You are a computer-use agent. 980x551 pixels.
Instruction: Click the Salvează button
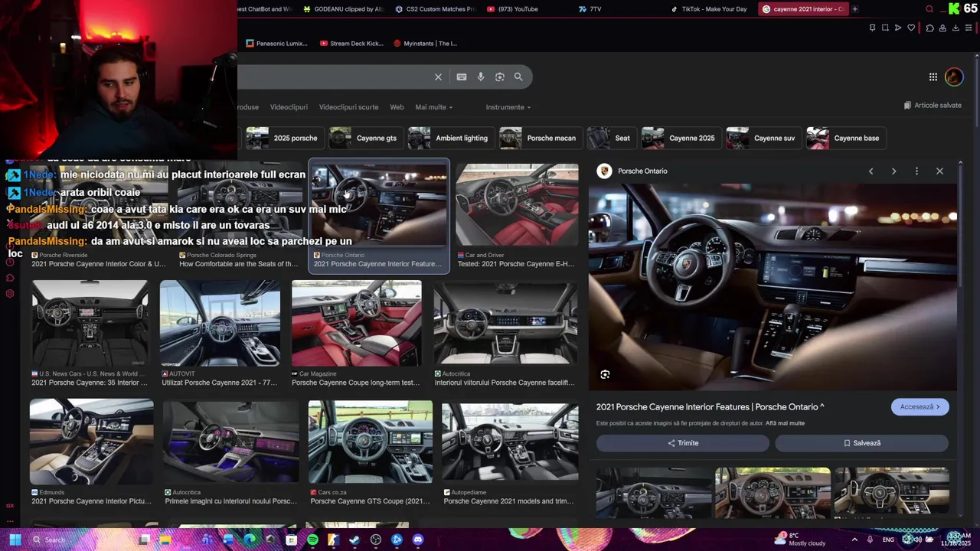pyautogui.click(x=861, y=443)
